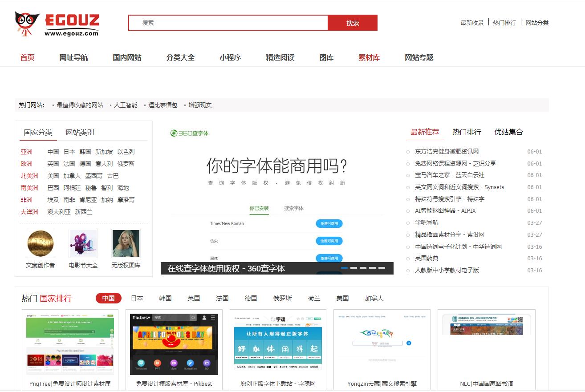Select the 欧洲 continent category
Viewport: 585px width, 392px height.
26,164
